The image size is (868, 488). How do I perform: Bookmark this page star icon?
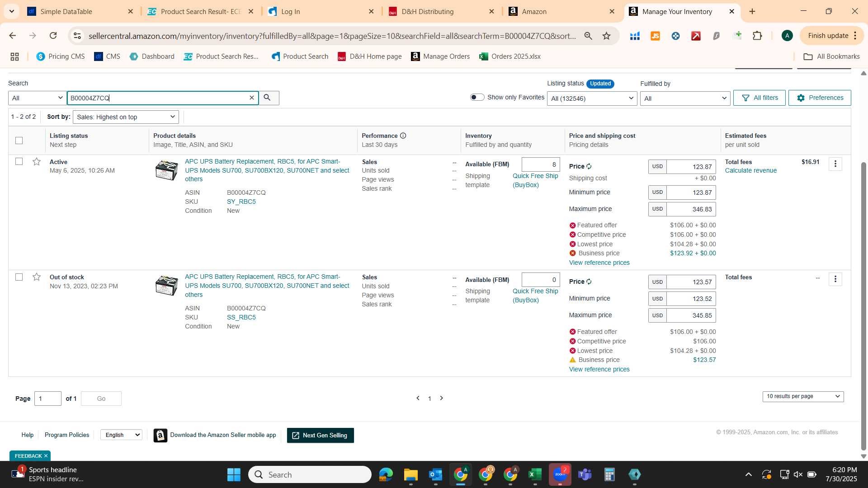click(606, 36)
